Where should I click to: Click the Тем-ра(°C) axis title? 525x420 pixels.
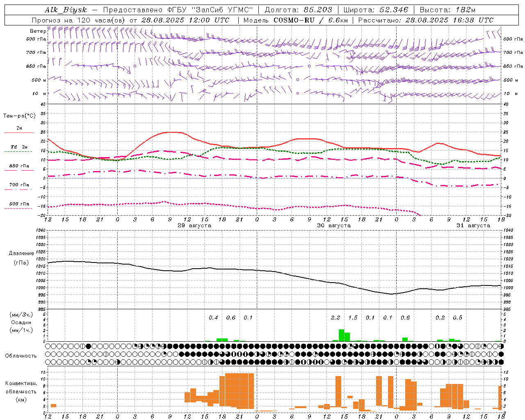pyautogui.click(x=19, y=116)
